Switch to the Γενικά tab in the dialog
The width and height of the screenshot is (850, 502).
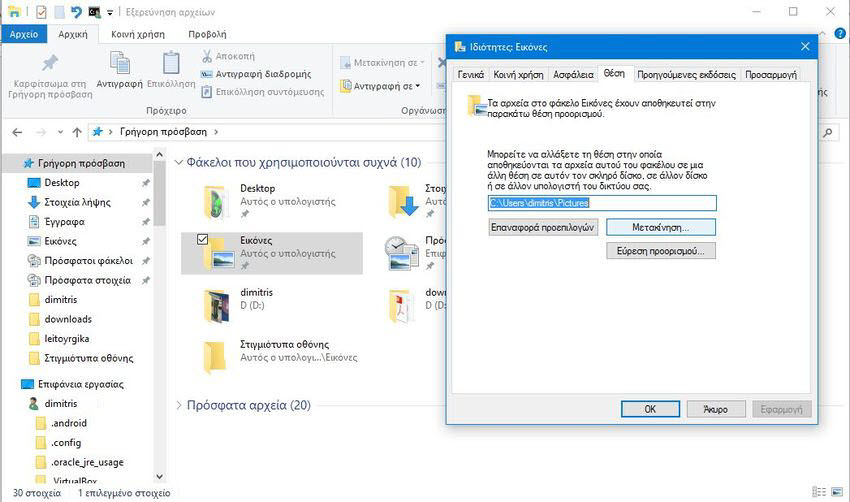click(x=470, y=75)
